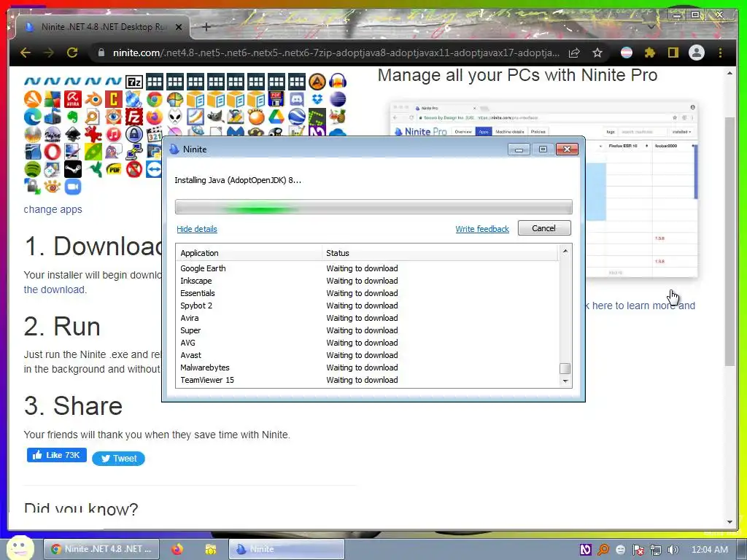Click the Ninite details list scrollbar thumb

tap(565, 368)
